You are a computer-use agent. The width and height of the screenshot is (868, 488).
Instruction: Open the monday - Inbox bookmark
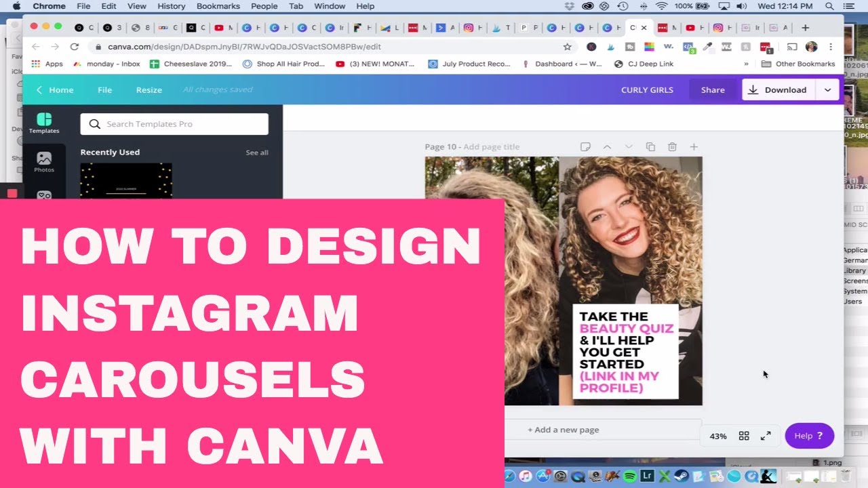pos(106,64)
